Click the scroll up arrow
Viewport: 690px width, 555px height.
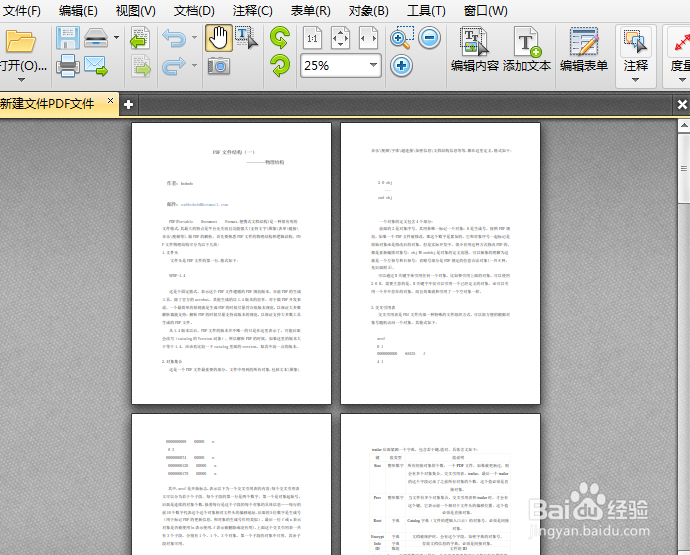(684, 126)
